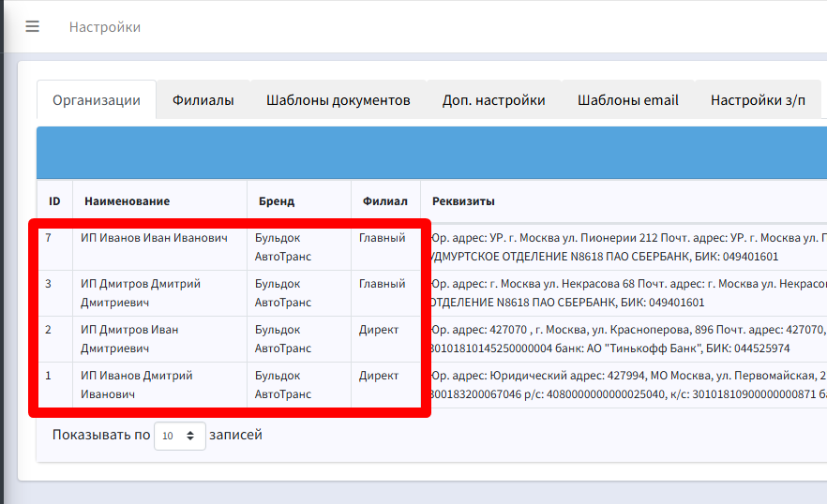Sort table by ID column header

tap(54, 201)
